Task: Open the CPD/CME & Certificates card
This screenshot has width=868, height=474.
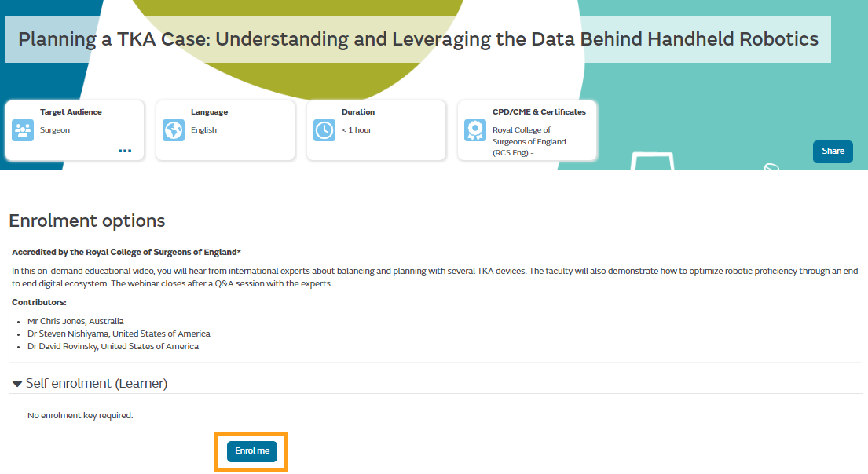Action: [x=527, y=130]
